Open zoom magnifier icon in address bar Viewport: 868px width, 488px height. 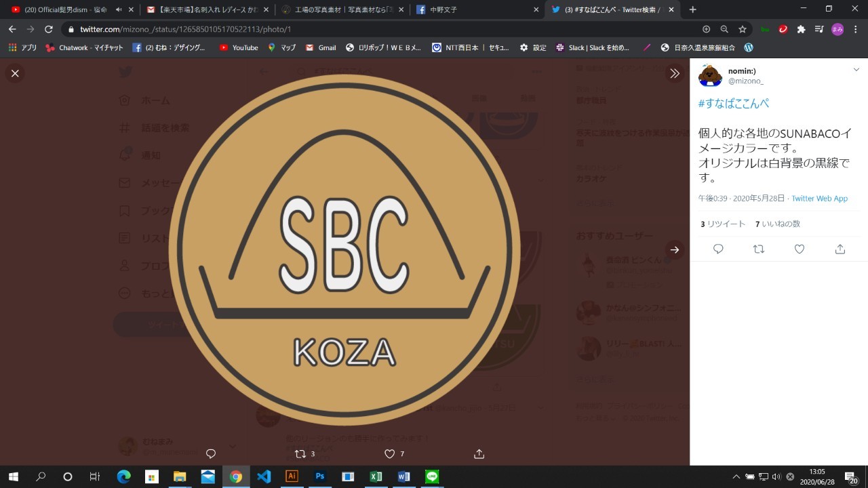coord(724,29)
